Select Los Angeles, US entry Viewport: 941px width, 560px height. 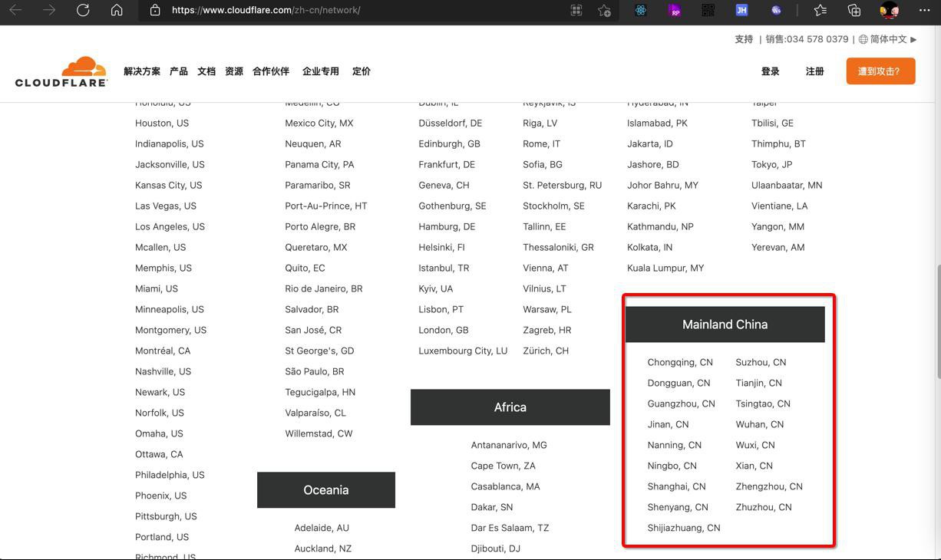coord(170,226)
